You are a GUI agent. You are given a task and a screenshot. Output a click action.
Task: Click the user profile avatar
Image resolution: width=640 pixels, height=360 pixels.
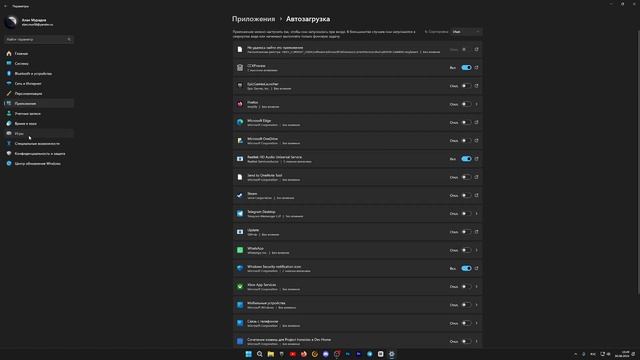[x=11, y=22]
